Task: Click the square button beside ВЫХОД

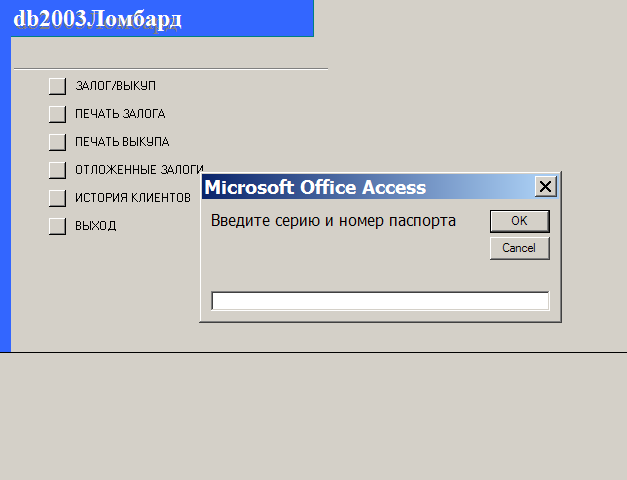Action: pyautogui.click(x=58, y=226)
